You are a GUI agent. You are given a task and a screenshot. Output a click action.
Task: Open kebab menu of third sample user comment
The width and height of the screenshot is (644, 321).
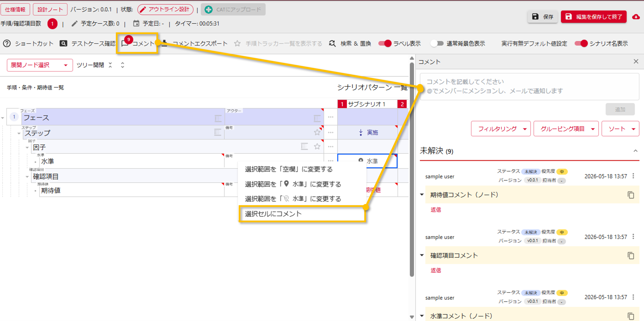633,297
